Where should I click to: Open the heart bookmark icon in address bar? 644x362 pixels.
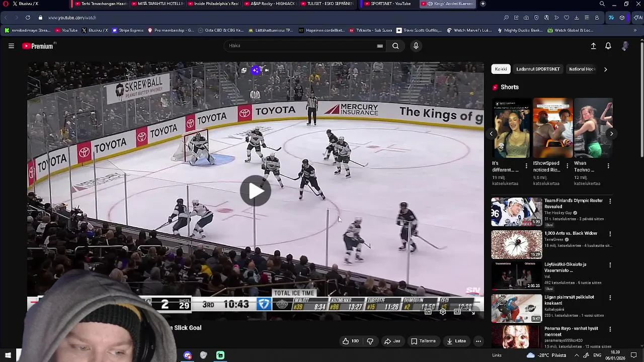[567, 18]
